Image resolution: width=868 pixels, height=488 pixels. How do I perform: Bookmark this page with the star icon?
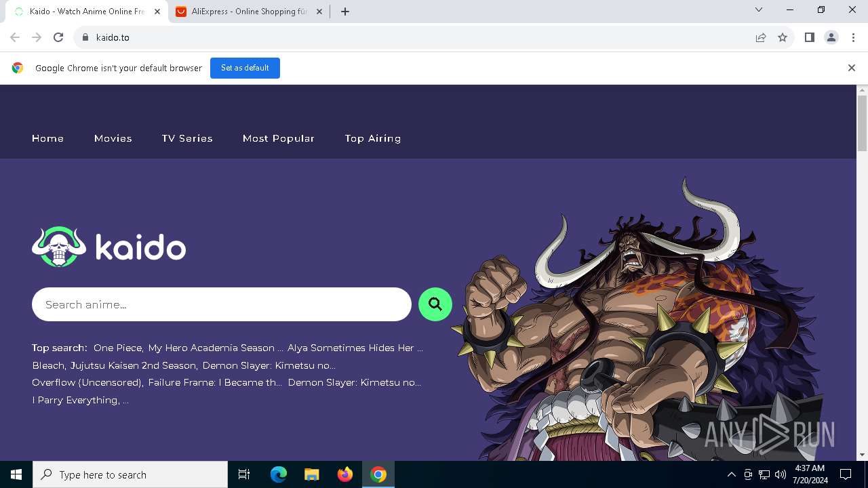(x=783, y=37)
